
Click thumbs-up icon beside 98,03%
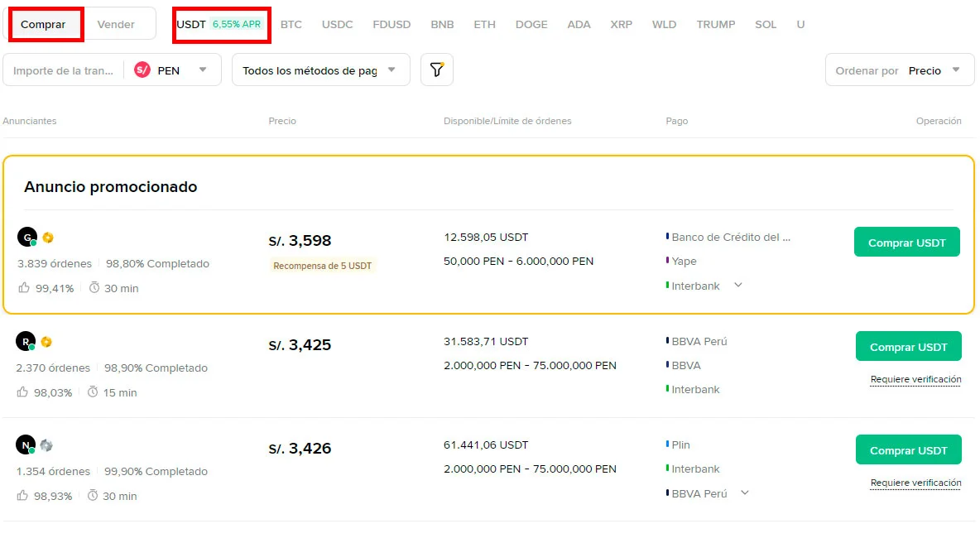pos(22,392)
